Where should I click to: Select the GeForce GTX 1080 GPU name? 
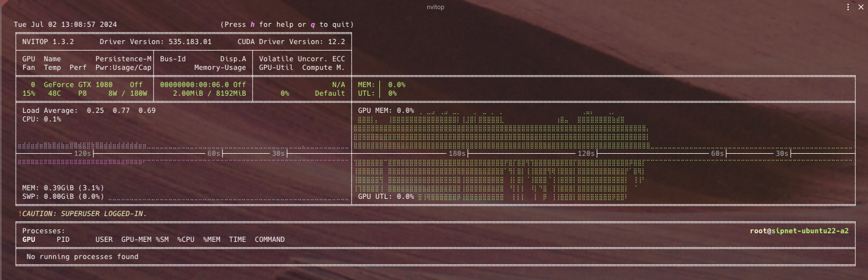(78, 85)
